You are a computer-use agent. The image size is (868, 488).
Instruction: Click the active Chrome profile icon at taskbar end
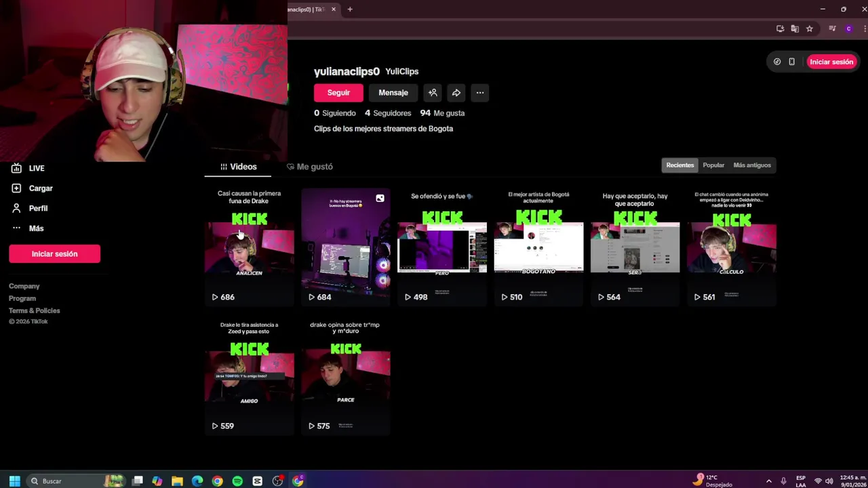298,481
